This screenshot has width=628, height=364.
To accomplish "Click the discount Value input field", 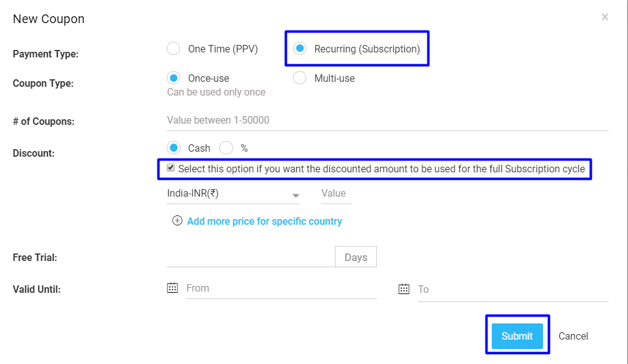I will point(336,194).
